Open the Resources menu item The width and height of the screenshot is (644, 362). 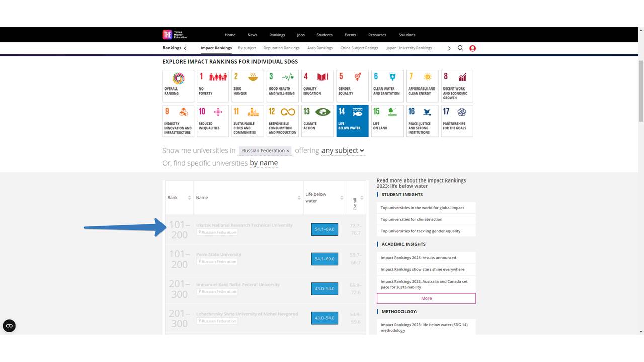click(x=377, y=35)
